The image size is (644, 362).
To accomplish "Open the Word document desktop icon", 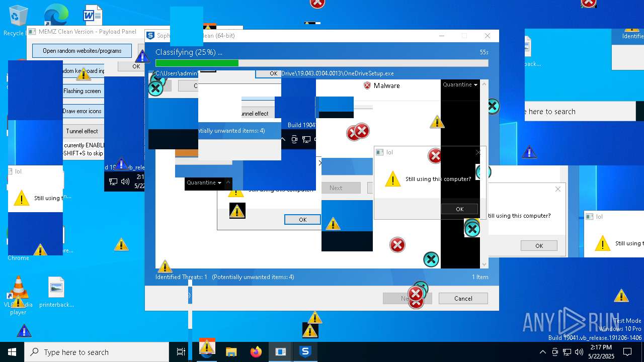I will (93, 15).
